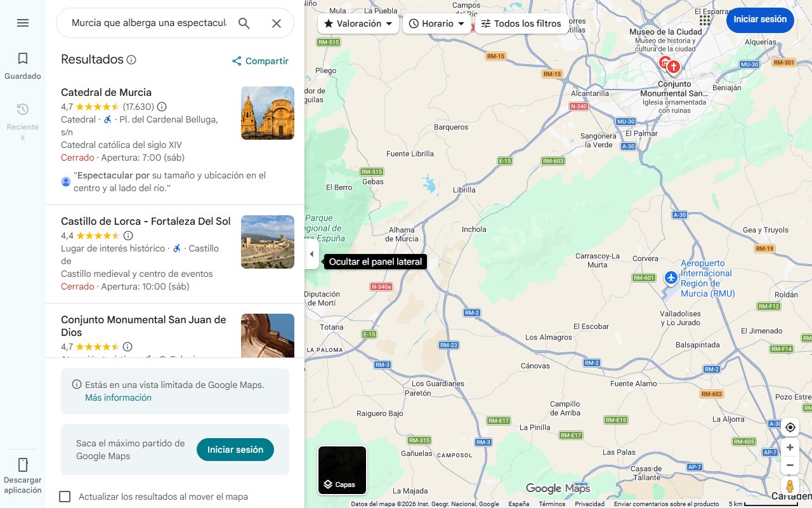Open Guardado saved places
The height and width of the screenshot is (508, 812).
23,66
